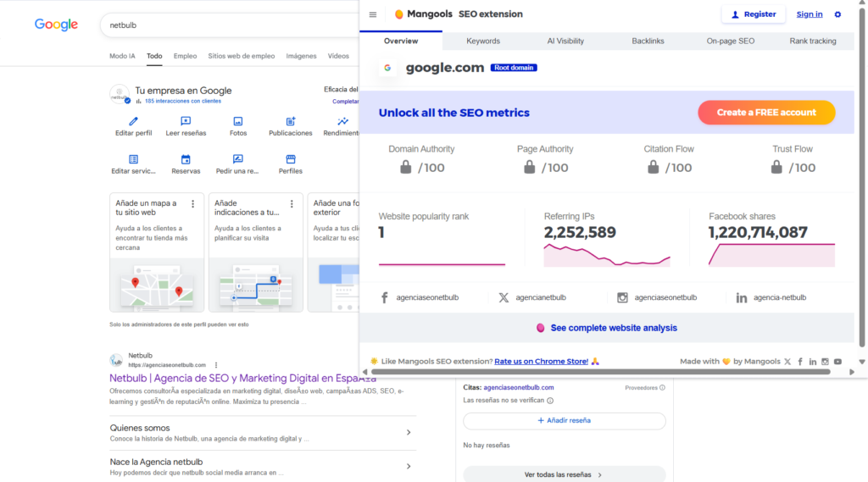Click the Editar servicios icon
The width and height of the screenshot is (868, 482).
(x=133, y=159)
